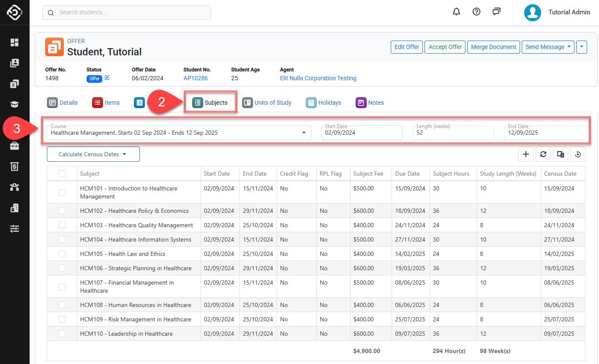
Task: Click the Edit Offer button
Action: pyautogui.click(x=406, y=47)
